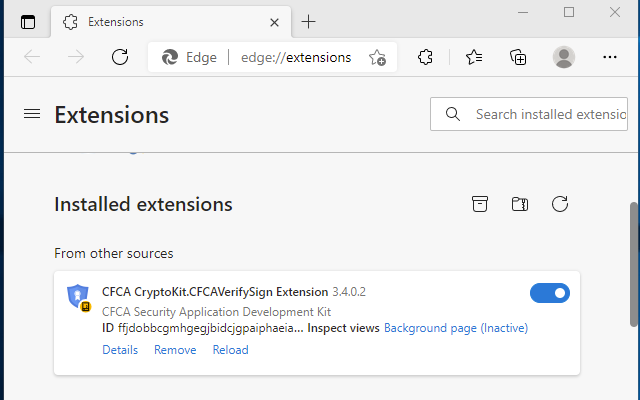The image size is (640, 400).
Task: Open a new tab with plus button
Action: click(309, 21)
